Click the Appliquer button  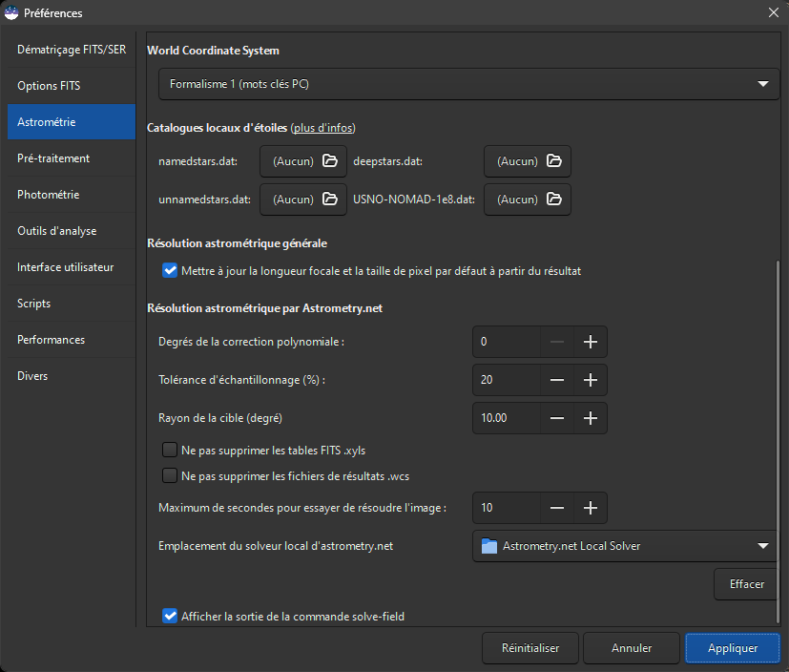732,648
